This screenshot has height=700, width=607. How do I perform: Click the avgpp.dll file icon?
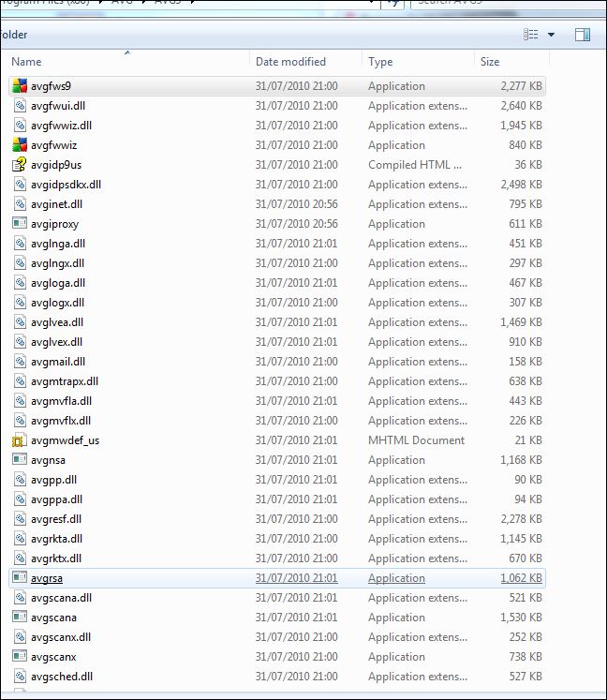[20, 480]
